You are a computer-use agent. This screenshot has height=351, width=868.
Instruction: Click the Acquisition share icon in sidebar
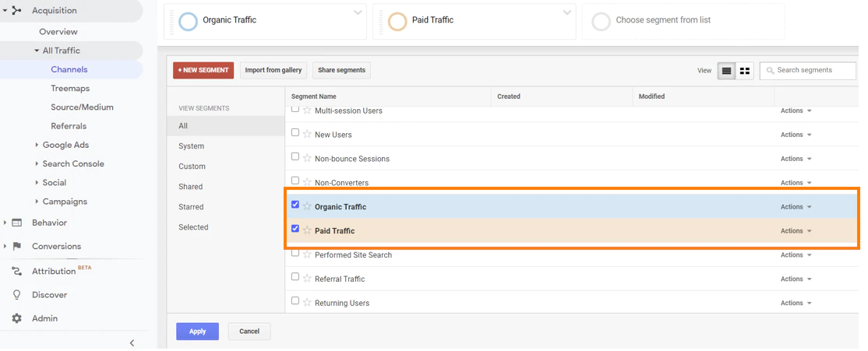tap(17, 10)
